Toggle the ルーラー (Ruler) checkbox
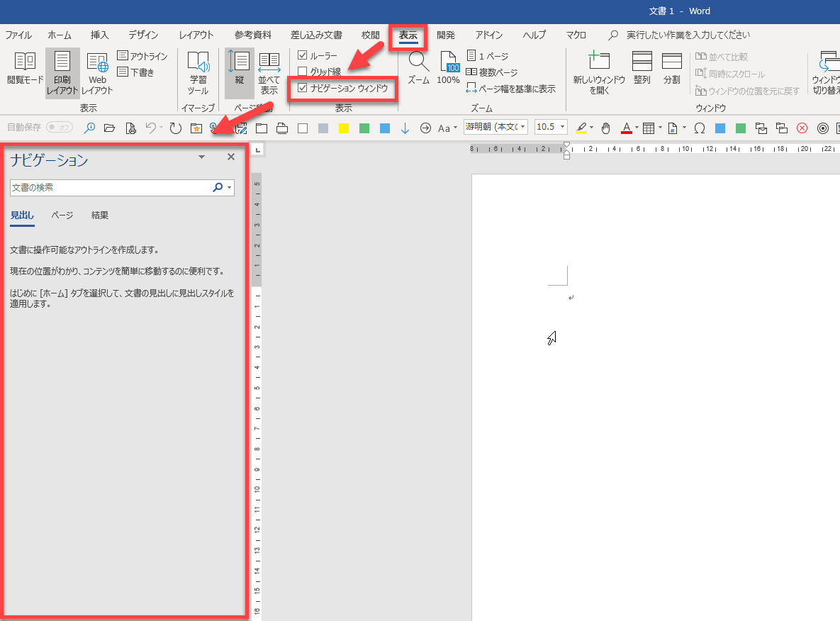 tap(303, 55)
